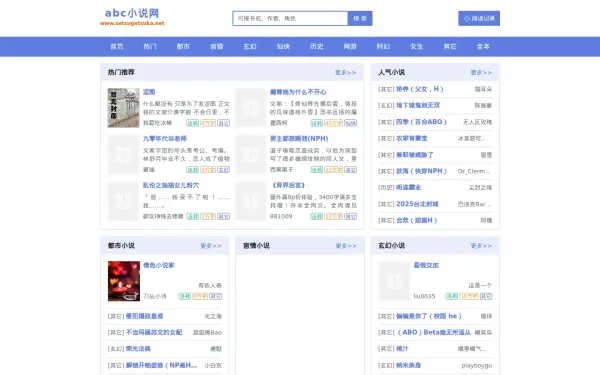This screenshot has height=375, width=600.
Task: Open 2025台北封城 in 人气小说 list
Action: (417, 204)
